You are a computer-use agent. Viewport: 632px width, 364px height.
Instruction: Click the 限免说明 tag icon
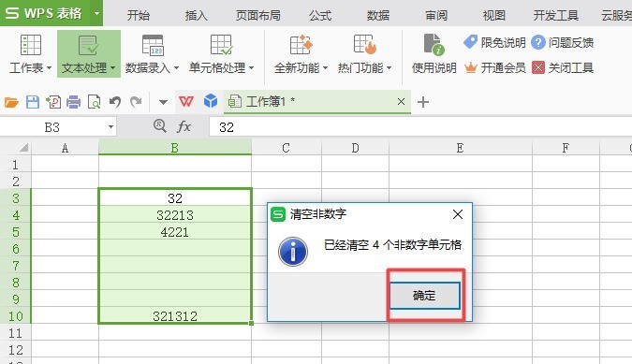pyautogui.click(x=470, y=41)
